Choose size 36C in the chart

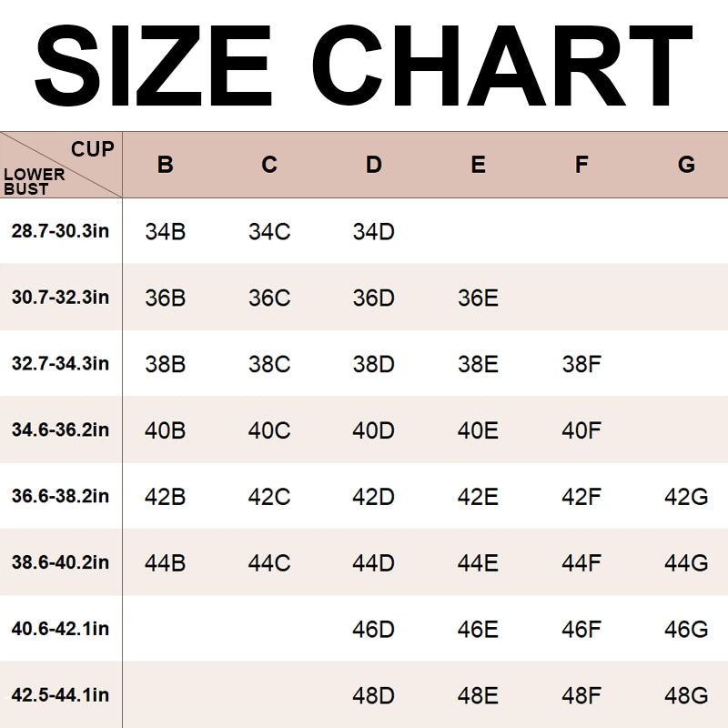(x=269, y=298)
